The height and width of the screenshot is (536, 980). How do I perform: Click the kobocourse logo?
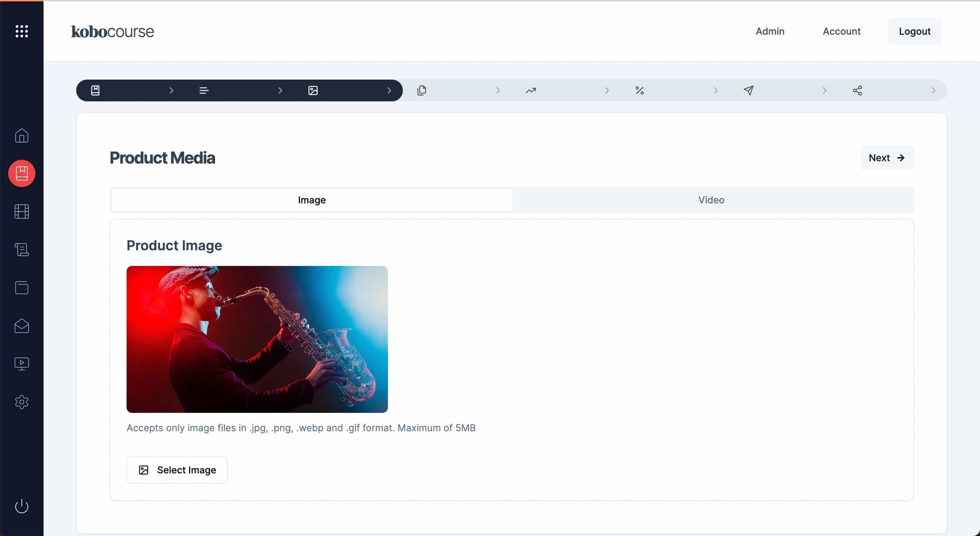pos(113,32)
